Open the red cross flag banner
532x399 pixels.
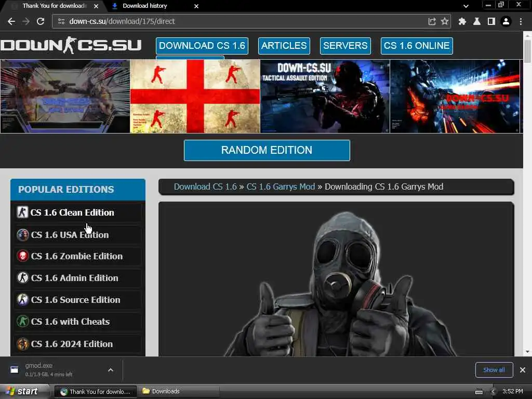coord(195,96)
